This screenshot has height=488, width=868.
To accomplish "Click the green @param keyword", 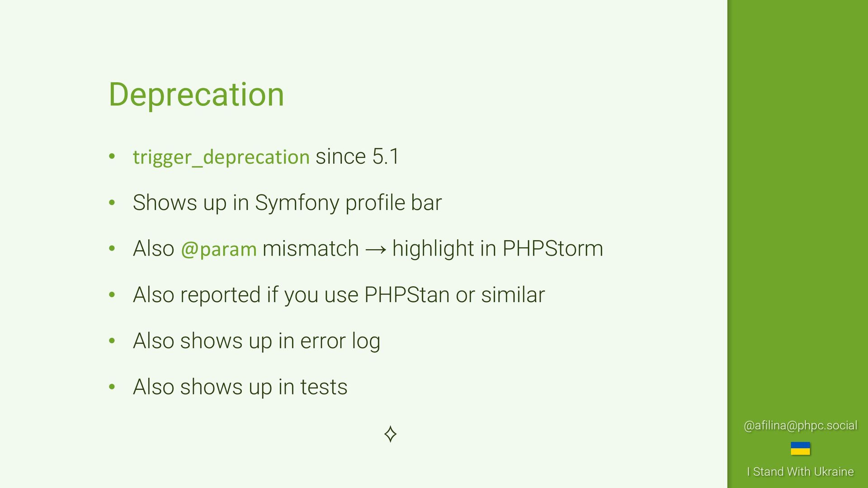I will coord(219,249).
